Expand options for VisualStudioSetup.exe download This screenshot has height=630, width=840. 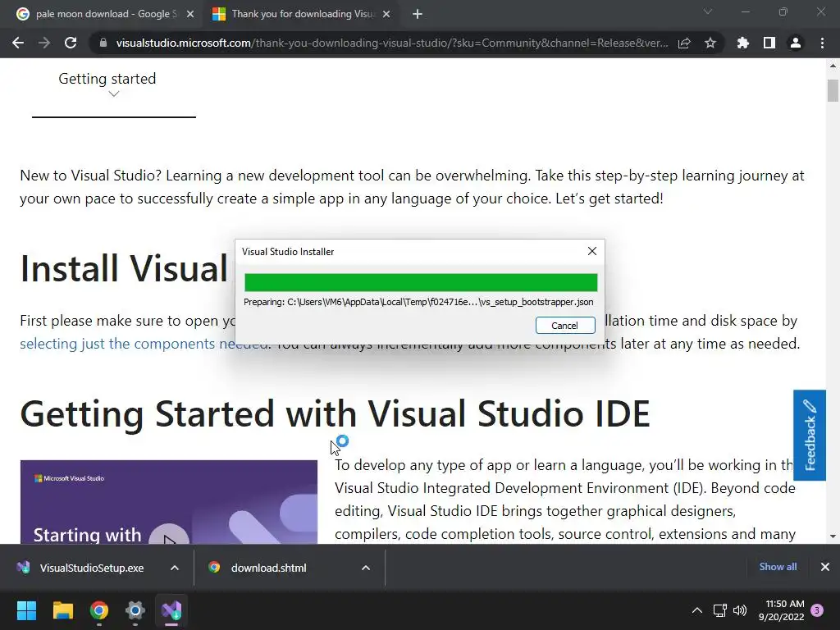pyautogui.click(x=175, y=568)
